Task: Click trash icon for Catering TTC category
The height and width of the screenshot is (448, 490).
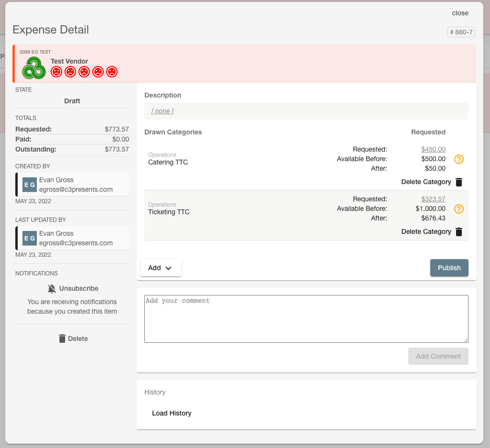Action: [459, 182]
